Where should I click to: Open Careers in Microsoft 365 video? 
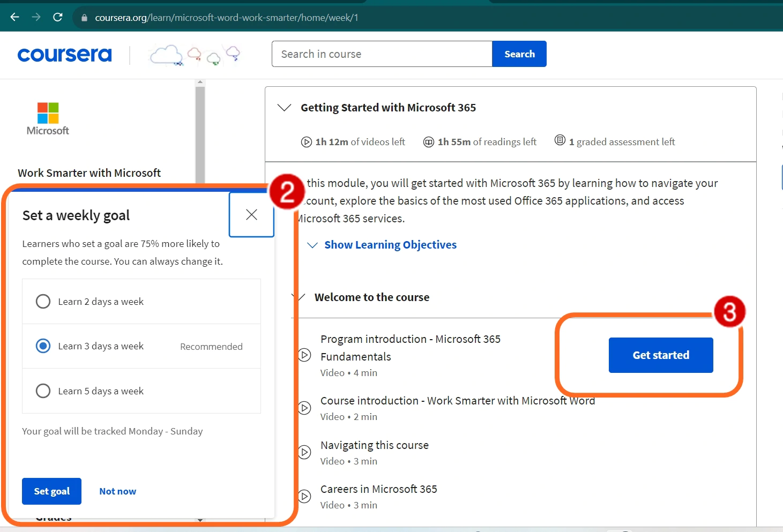click(379, 489)
